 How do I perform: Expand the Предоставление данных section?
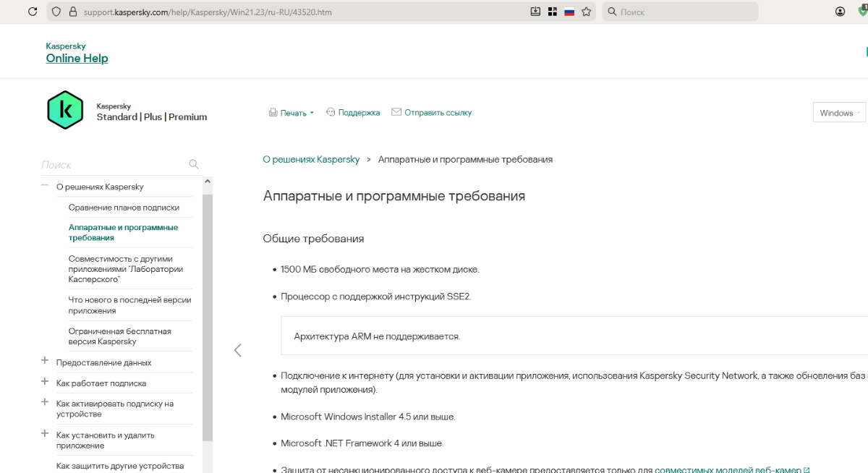click(x=45, y=361)
